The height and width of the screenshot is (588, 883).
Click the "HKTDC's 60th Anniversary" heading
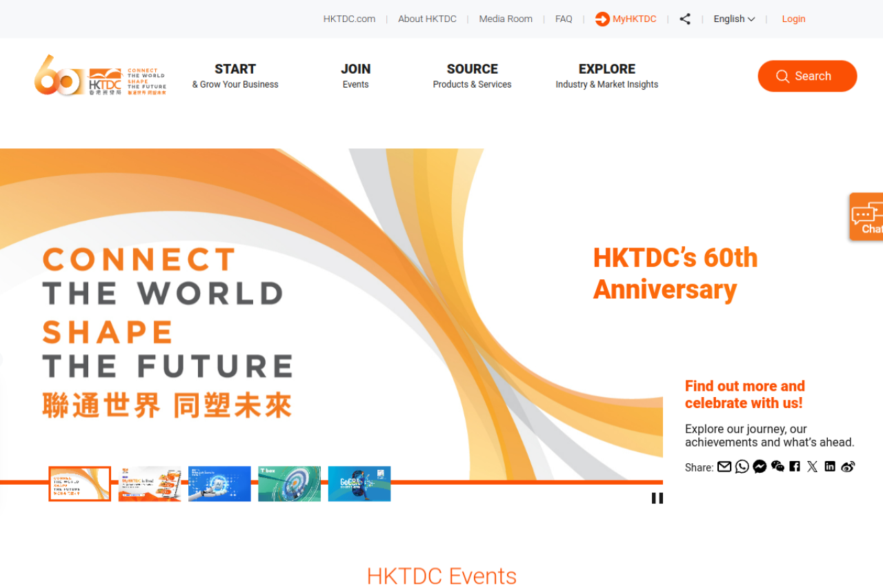[x=675, y=274]
